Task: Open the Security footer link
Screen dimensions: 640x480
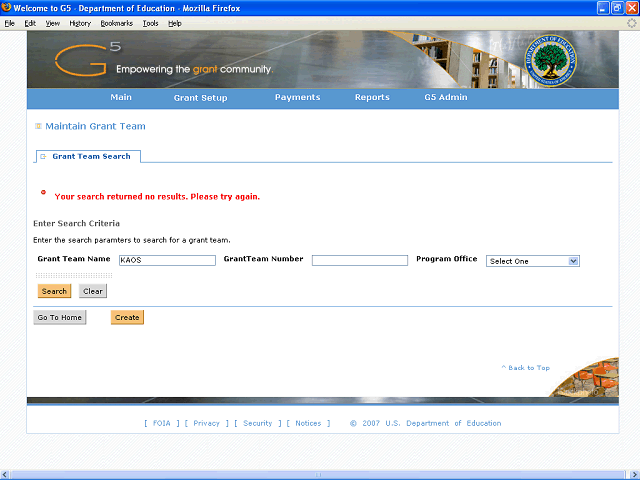Action: pos(258,423)
